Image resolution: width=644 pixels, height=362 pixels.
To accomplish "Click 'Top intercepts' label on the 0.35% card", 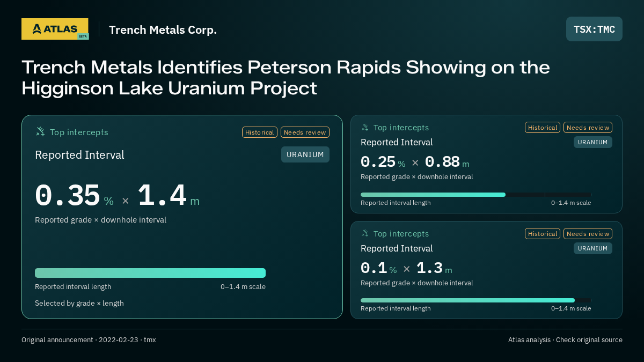I will point(79,132).
